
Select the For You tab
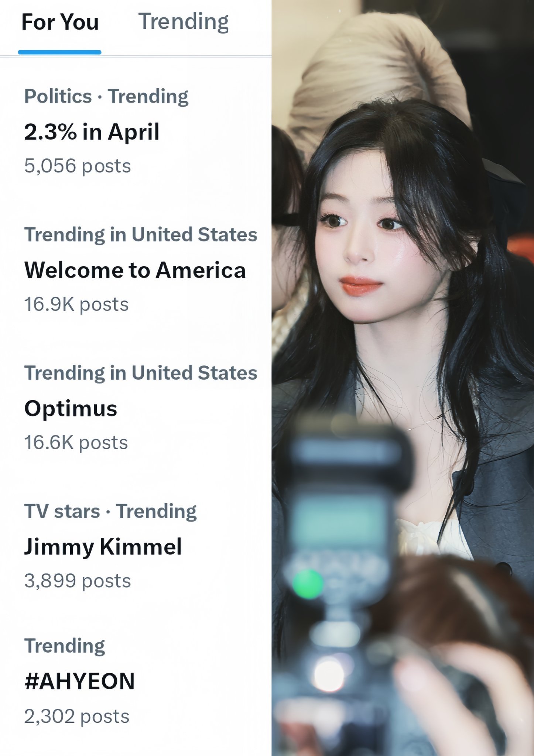pos(60,22)
